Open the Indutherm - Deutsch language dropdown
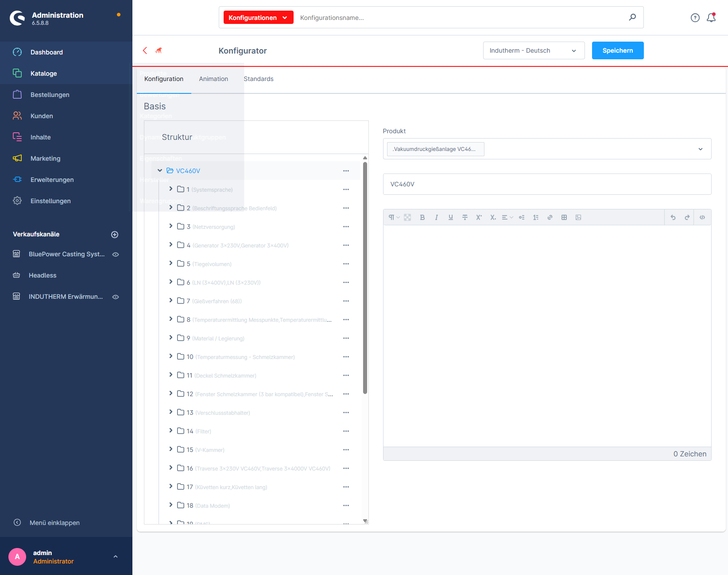This screenshot has width=728, height=575. pyautogui.click(x=534, y=50)
